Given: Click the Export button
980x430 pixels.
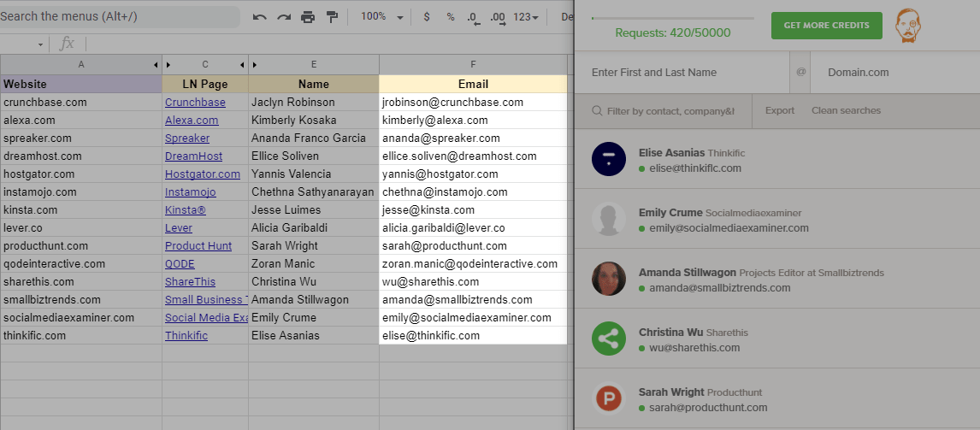Looking at the screenshot, I should (780, 110).
